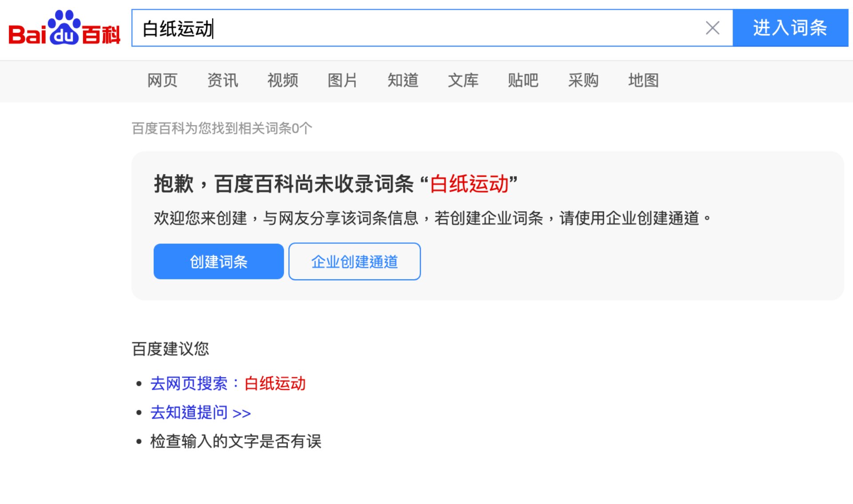The image size is (853, 504).
Task: Open the 去知道提问 >> link
Action: 200,413
